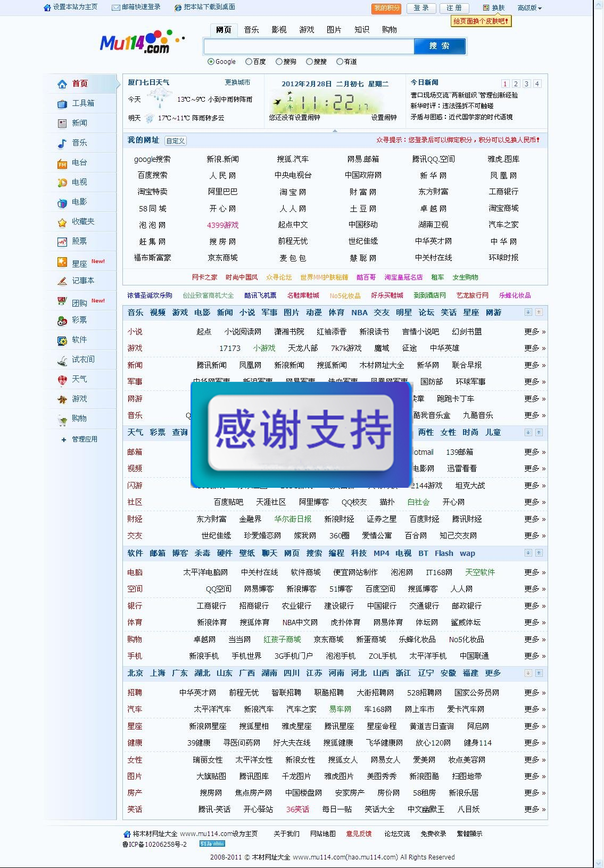Click the IE icon for 把本站下载到桌面

click(x=178, y=7)
